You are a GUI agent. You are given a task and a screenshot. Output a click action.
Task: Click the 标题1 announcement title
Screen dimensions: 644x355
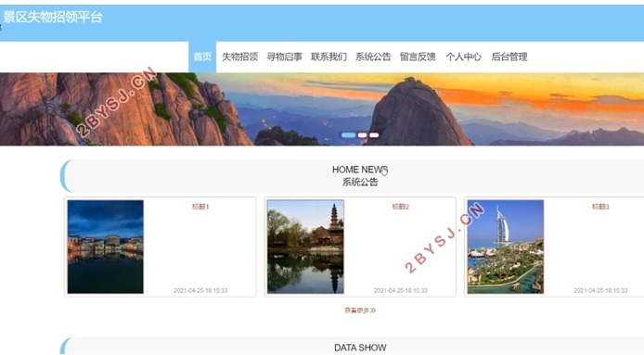point(200,207)
